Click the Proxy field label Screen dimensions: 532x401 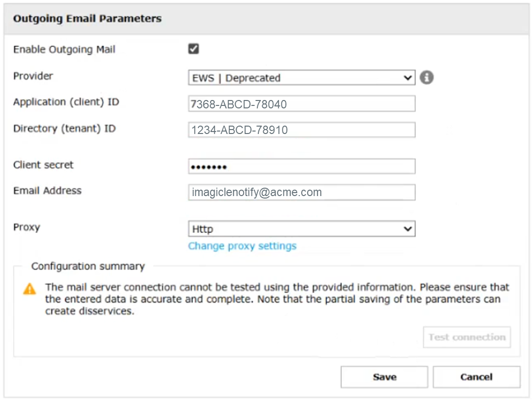tap(27, 228)
